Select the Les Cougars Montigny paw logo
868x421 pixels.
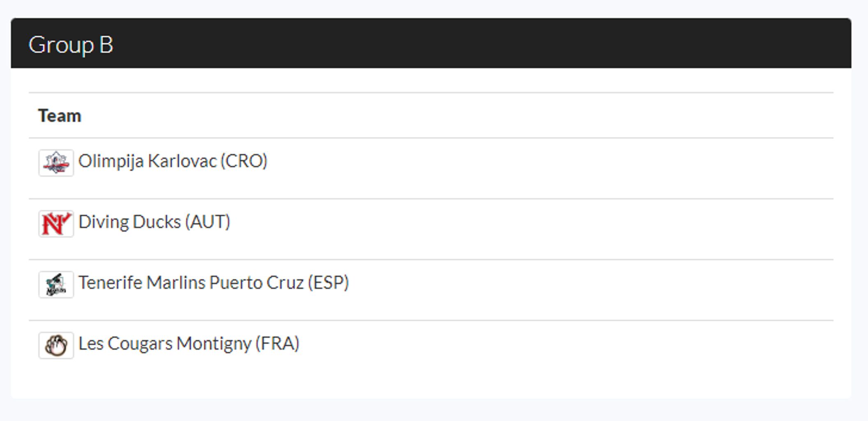pyautogui.click(x=56, y=345)
